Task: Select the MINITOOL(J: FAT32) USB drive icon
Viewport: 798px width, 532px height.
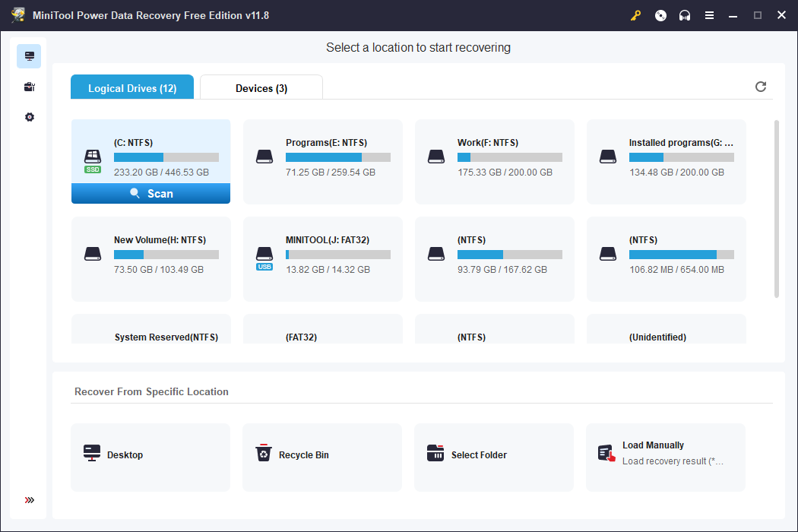Action: (264, 258)
